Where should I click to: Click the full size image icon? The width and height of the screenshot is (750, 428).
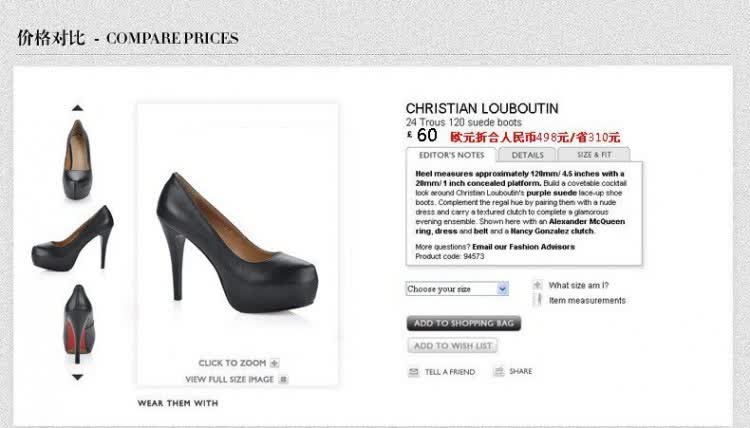pyautogui.click(x=283, y=379)
